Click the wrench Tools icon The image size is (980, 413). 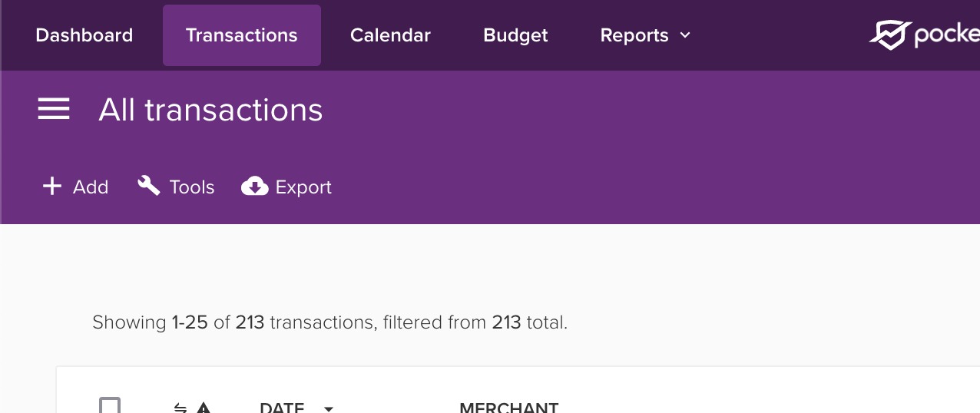[x=148, y=186]
